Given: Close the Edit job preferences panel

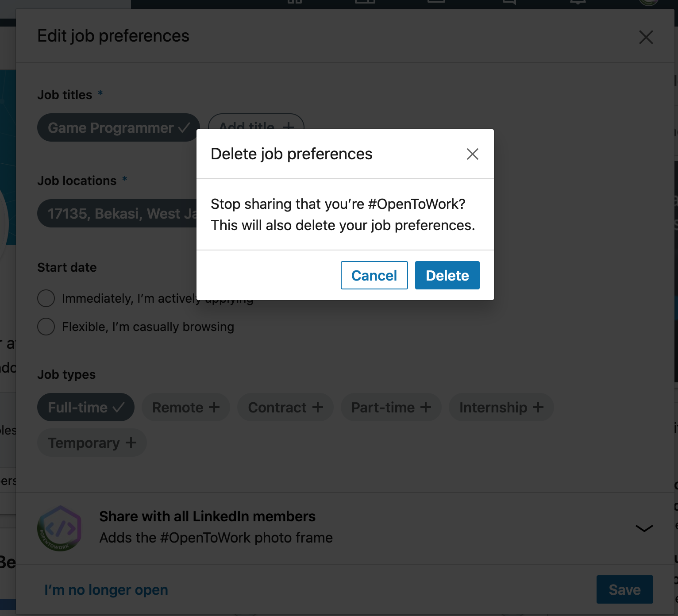Looking at the screenshot, I should pyautogui.click(x=646, y=37).
